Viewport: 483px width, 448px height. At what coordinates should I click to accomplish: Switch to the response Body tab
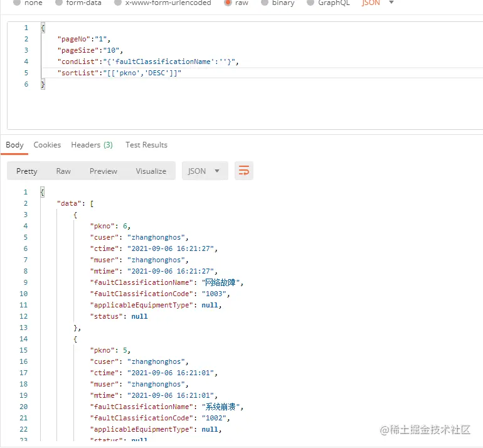14,145
